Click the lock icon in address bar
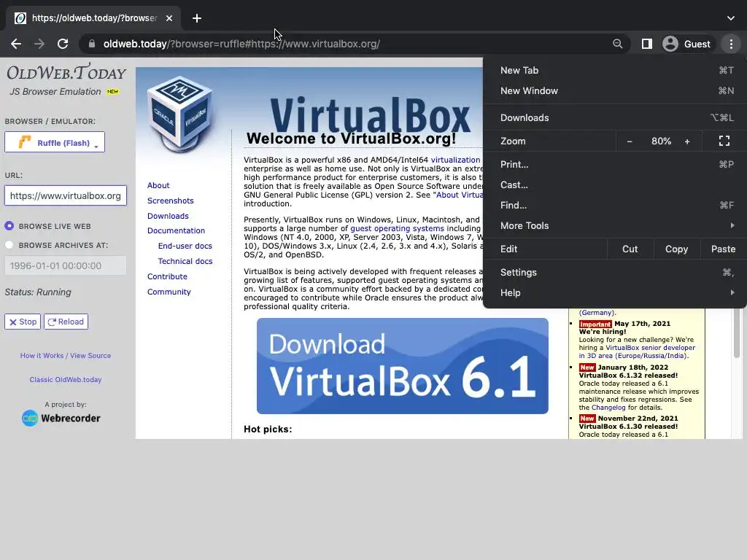Viewport: 747px width, 560px height. 92,44
